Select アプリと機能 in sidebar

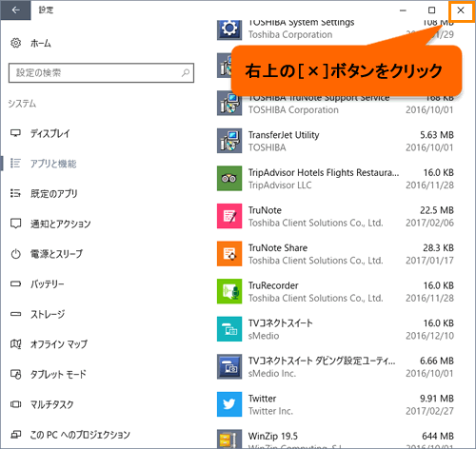tap(53, 164)
